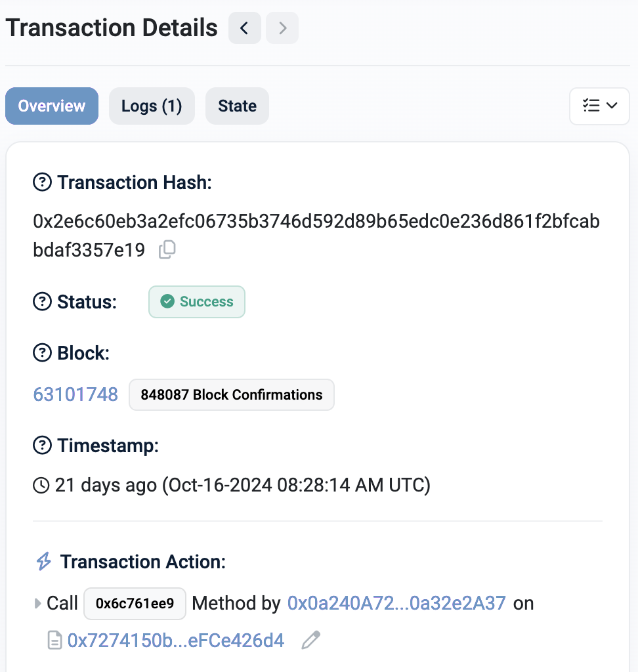The image size is (638, 672).
Task: Switch to the State tab
Action: click(237, 106)
